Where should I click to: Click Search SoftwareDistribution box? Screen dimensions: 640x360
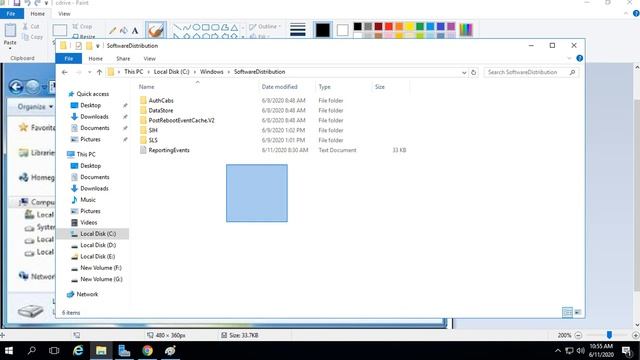coord(531,72)
